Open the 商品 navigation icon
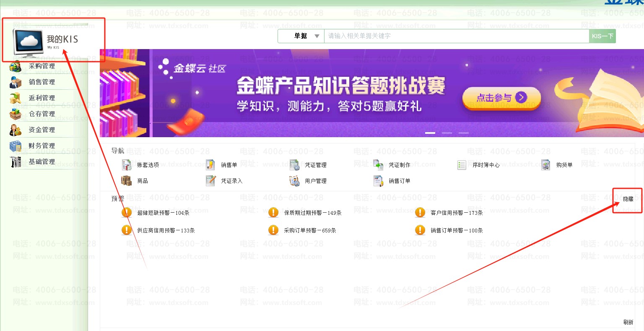 [x=127, y=181]
